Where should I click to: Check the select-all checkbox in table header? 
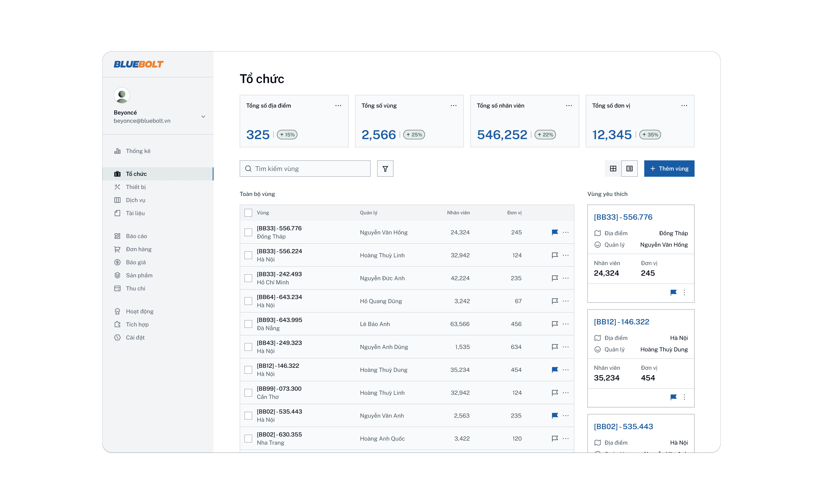click(248, 213)
